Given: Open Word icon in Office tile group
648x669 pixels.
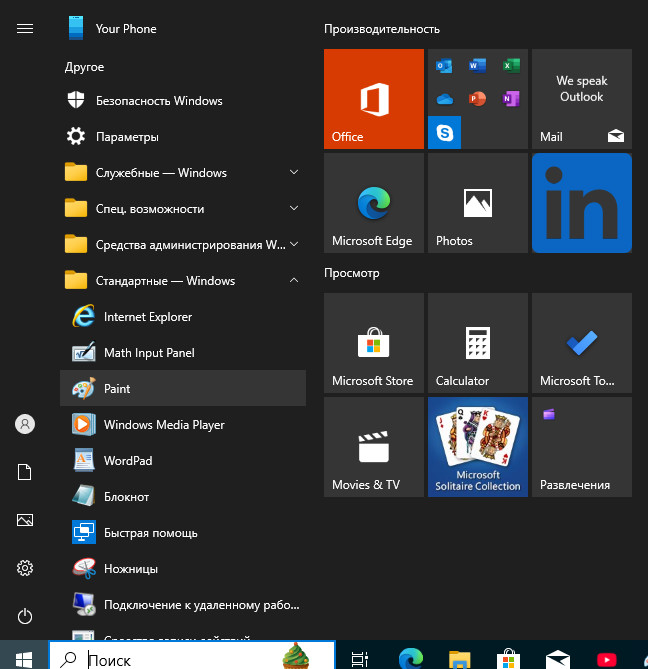Looking at the screenshot, I should pyautogui.click(x=477, y=66).
